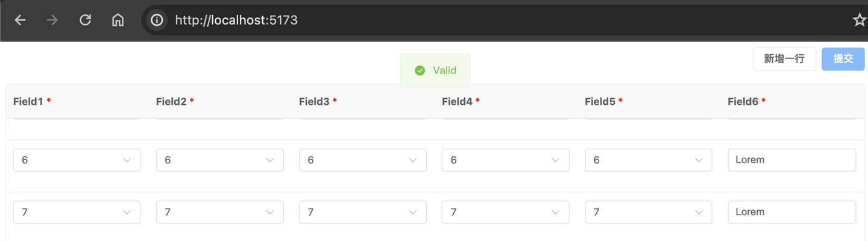The height and width of the screenshot is (241, 868).
Task: Click the site info icon
Action: pos(157,20)
